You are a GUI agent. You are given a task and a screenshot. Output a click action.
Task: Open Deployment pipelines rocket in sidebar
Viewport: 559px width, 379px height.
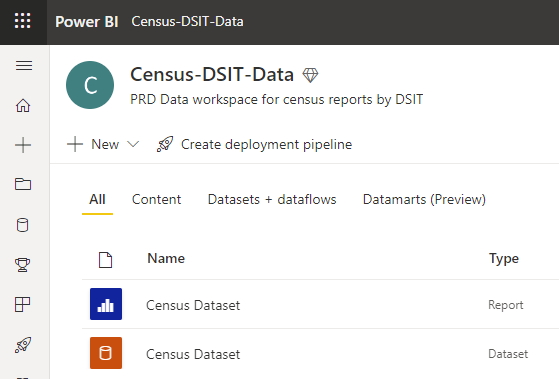pyautogui.click(x=23, y=345)
